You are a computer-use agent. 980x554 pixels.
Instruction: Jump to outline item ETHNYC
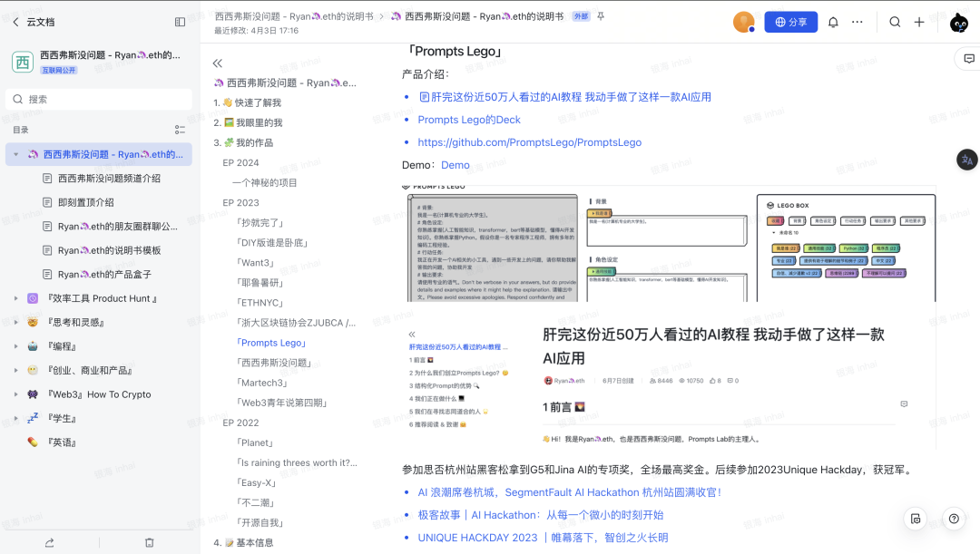click(260, 303)
